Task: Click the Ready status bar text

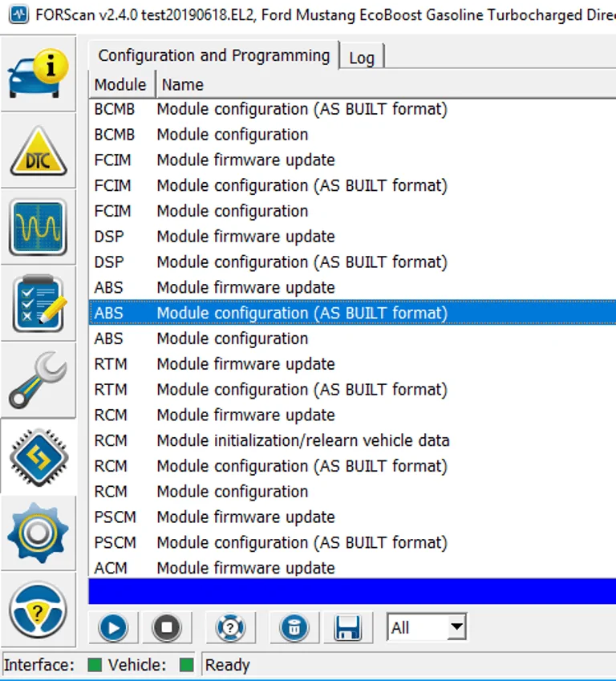Action: tap(227, 665)
